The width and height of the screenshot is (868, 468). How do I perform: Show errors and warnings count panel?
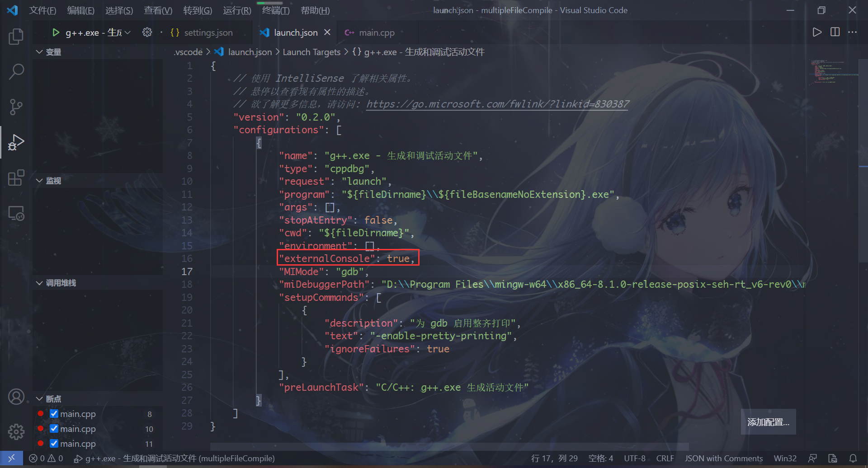point(46,458)
